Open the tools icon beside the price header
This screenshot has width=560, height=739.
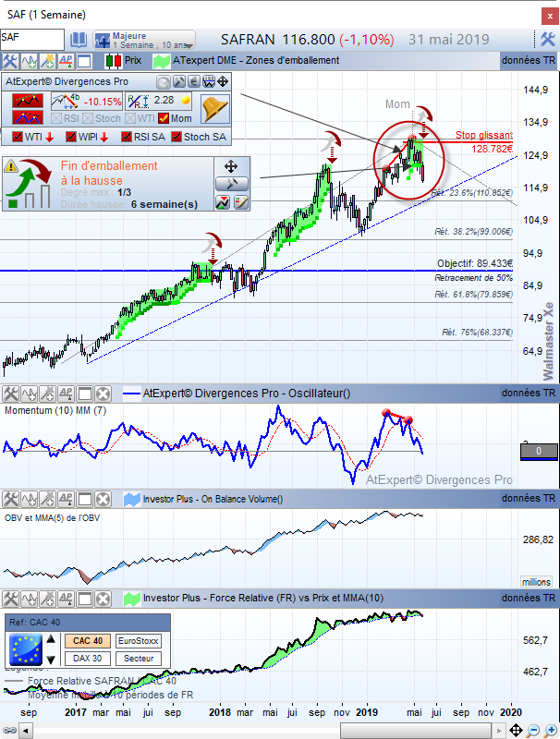coord(547,39)
